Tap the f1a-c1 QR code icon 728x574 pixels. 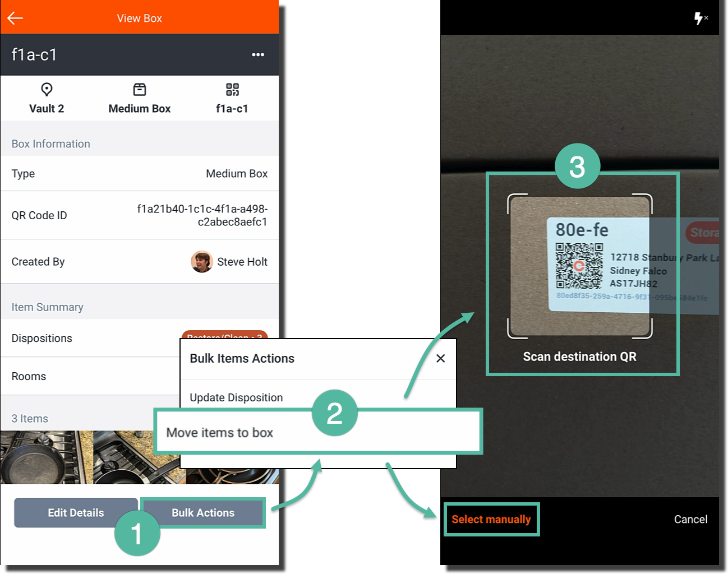[232, 89]
